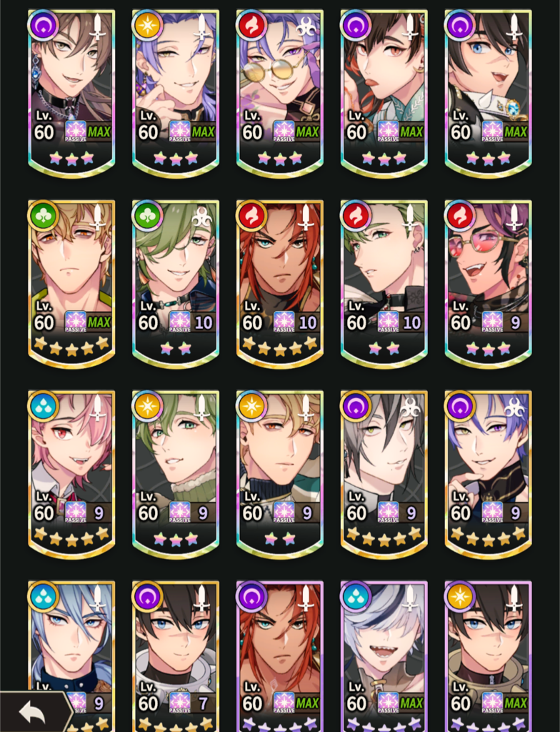The width and height of the screenshot is (560, 732).
Task: Tap red fire element icon on yellow-glasses card
Action: (x=251, y=24)
